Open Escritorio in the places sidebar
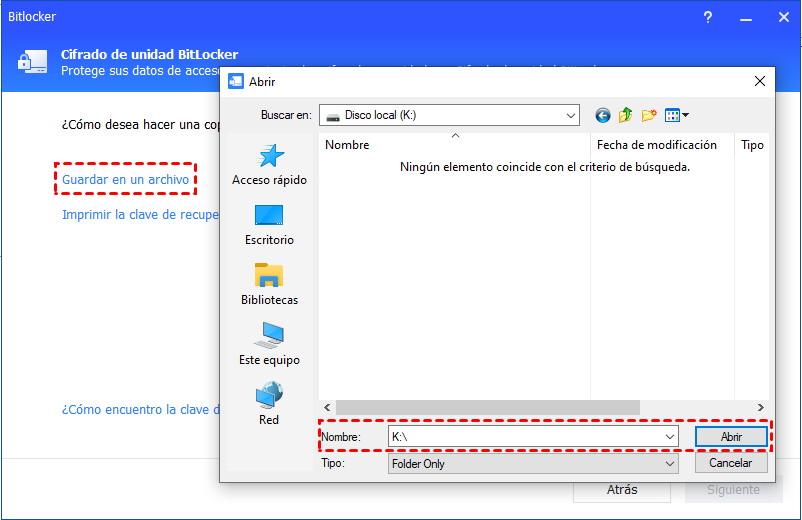802x520 pixels. click(269, 216)
